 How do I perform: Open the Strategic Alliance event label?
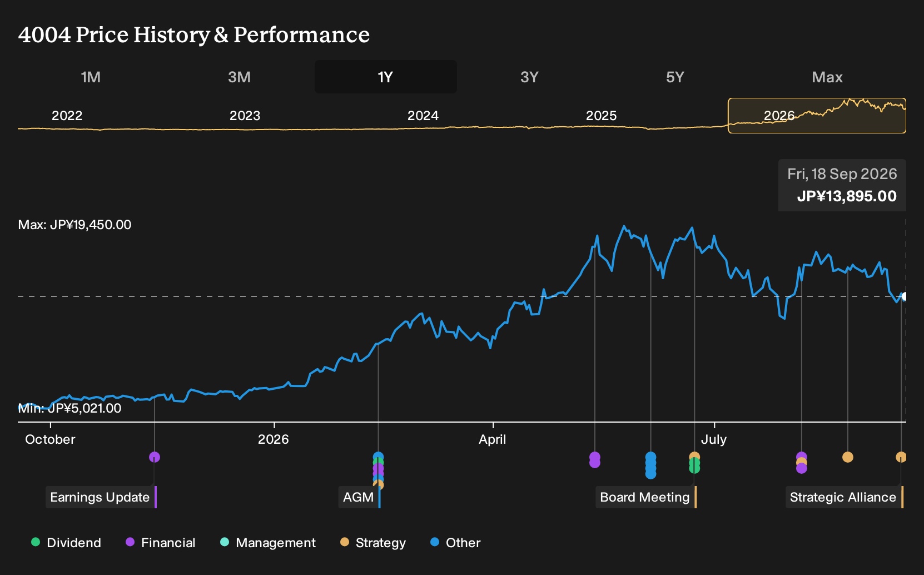pyautogui.click(x=844, y=497)
